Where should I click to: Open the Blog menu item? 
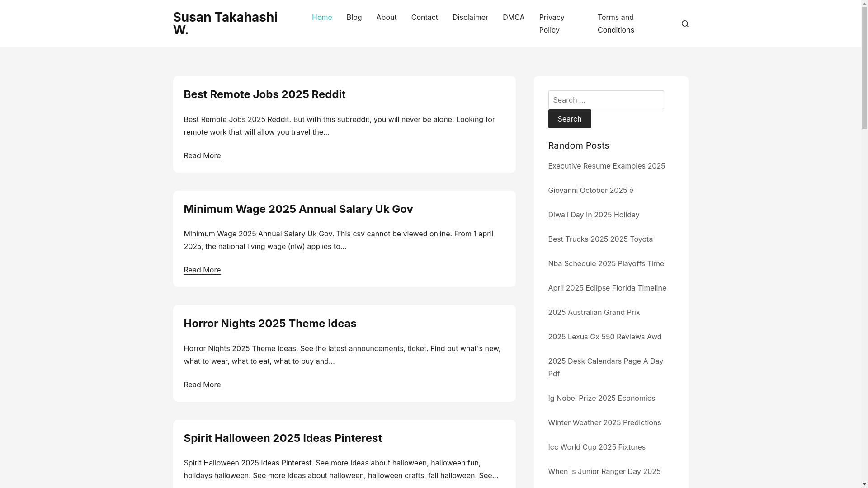point(354,17)
